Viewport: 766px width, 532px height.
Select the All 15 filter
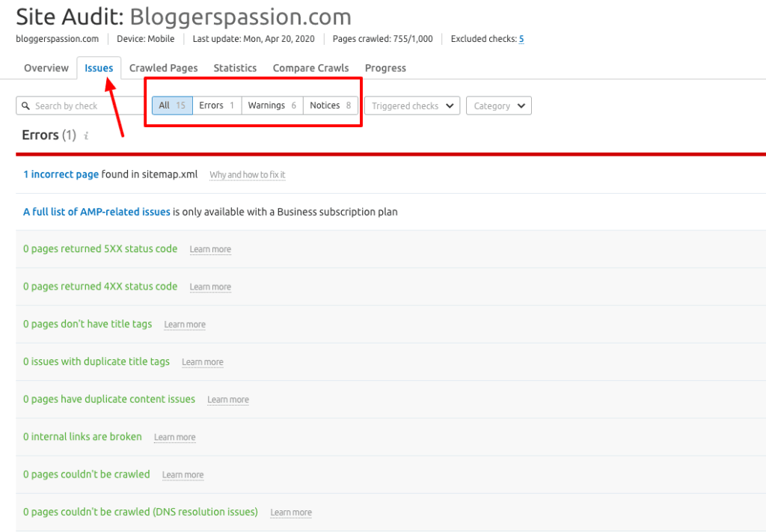tap(173, 106)
